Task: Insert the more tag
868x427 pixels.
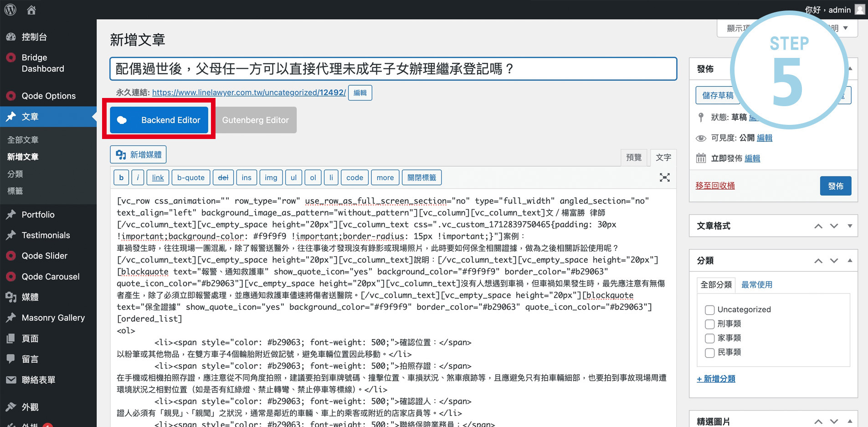Action: click(385, 178)
